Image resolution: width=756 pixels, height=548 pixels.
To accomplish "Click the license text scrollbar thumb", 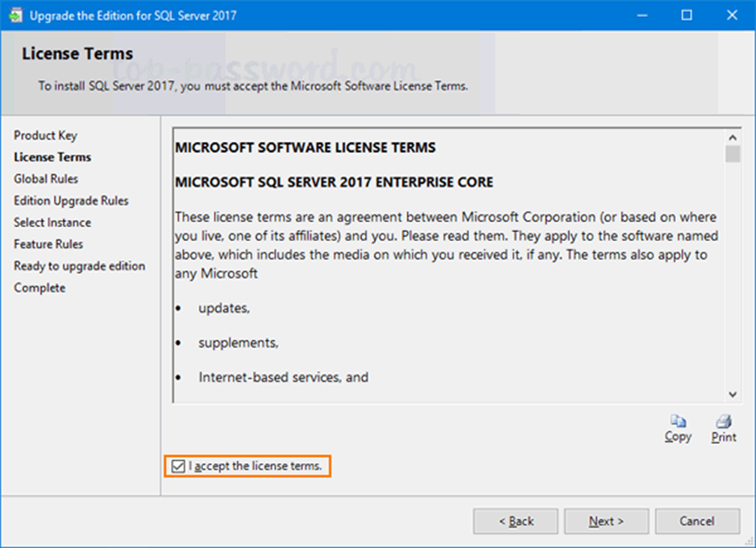I will click(732, 153).
